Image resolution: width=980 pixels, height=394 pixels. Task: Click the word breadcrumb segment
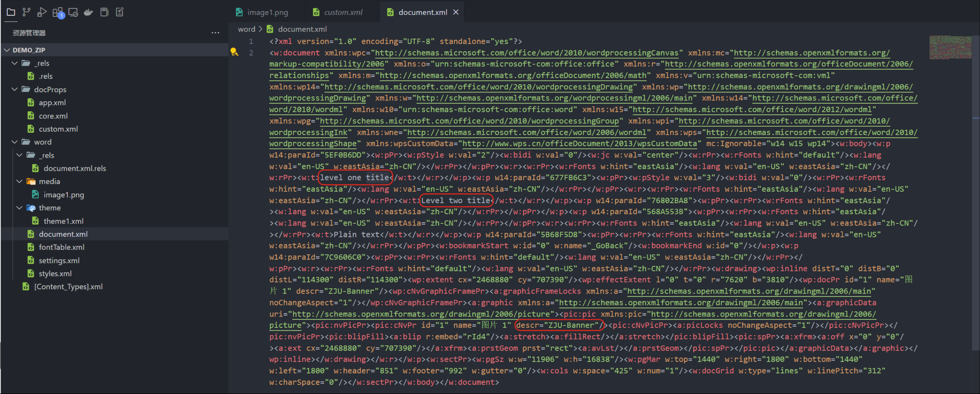246,29
